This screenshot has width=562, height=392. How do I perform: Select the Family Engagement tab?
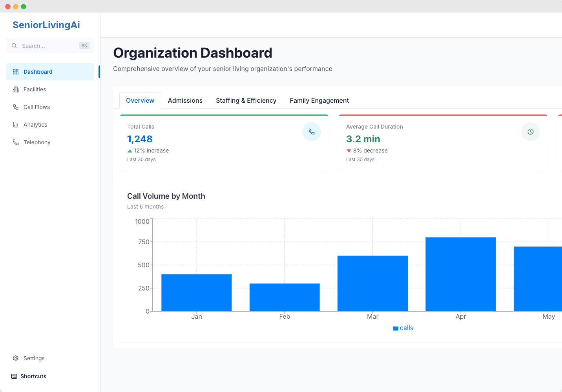coord(319,100)
